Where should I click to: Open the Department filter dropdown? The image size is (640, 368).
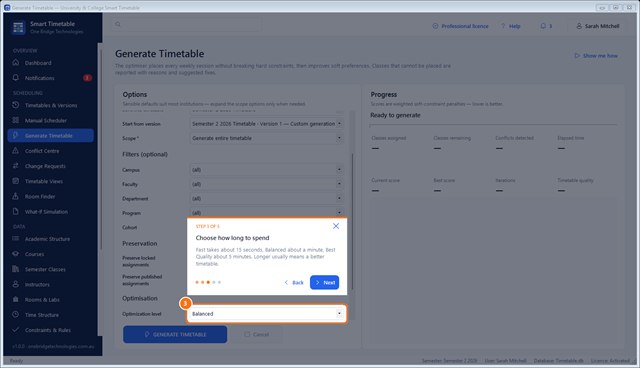[x=267, y=199]
